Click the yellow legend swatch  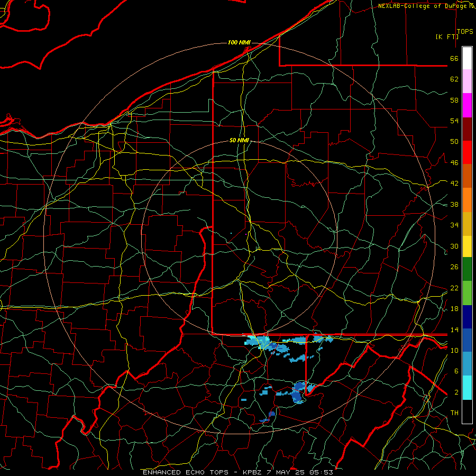pyautogui.click(x=467, y=246)
